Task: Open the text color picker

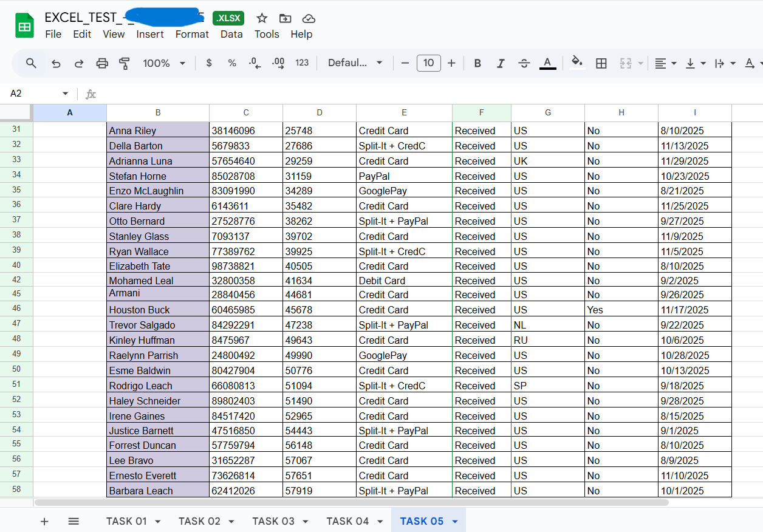Action: [547, 63]
